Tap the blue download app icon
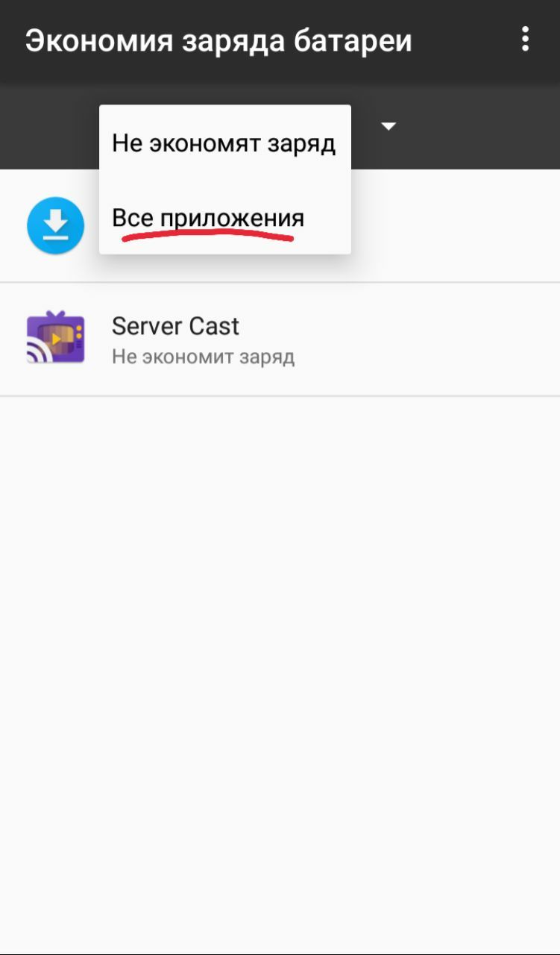 55,225
